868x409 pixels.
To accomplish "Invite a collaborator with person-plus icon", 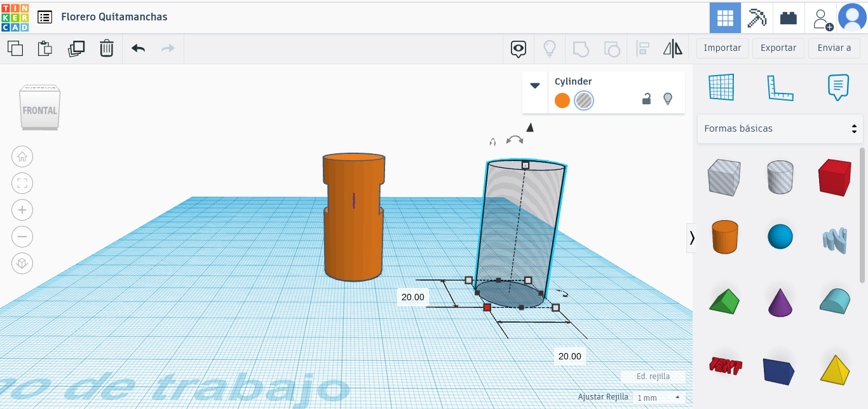I will (x=822, y=18).
